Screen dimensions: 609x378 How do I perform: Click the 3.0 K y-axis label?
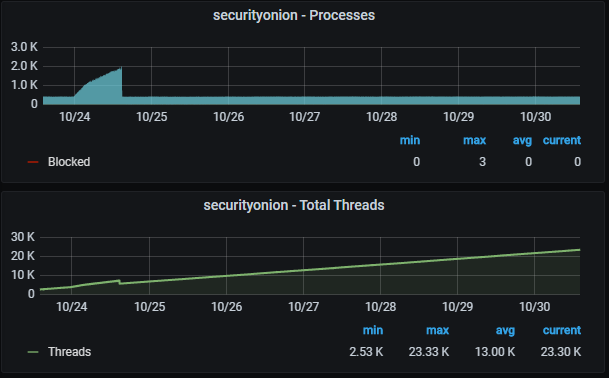[24, 47]
